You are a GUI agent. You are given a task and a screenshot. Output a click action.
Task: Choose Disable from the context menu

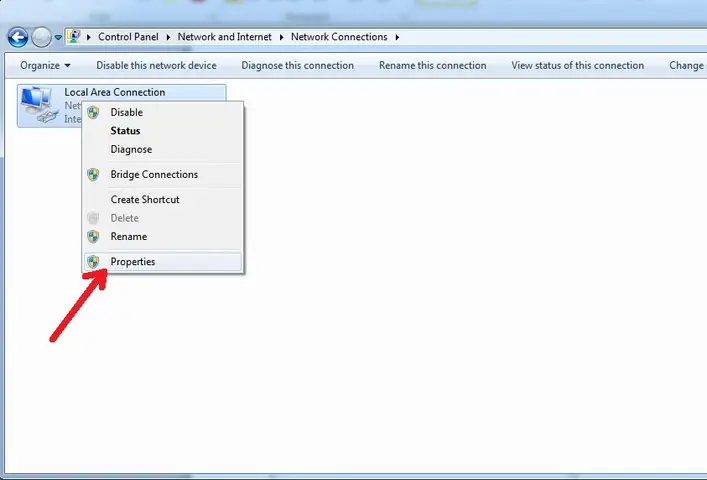coord(163,112)
